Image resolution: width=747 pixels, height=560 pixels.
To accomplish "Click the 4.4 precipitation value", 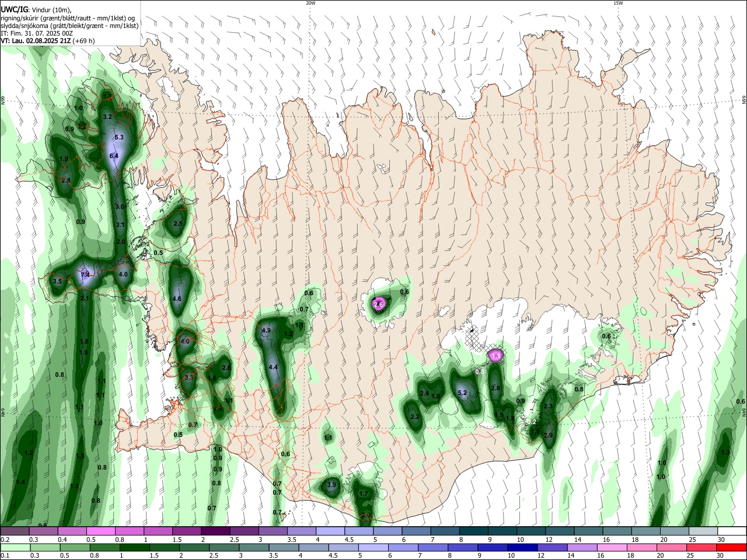I will tap(273, 367).
